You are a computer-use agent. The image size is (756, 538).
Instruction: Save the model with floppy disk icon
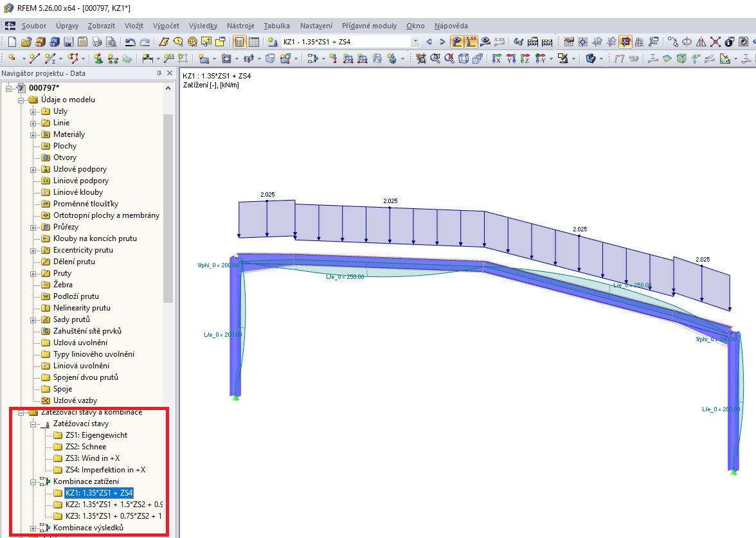(68, 42)
